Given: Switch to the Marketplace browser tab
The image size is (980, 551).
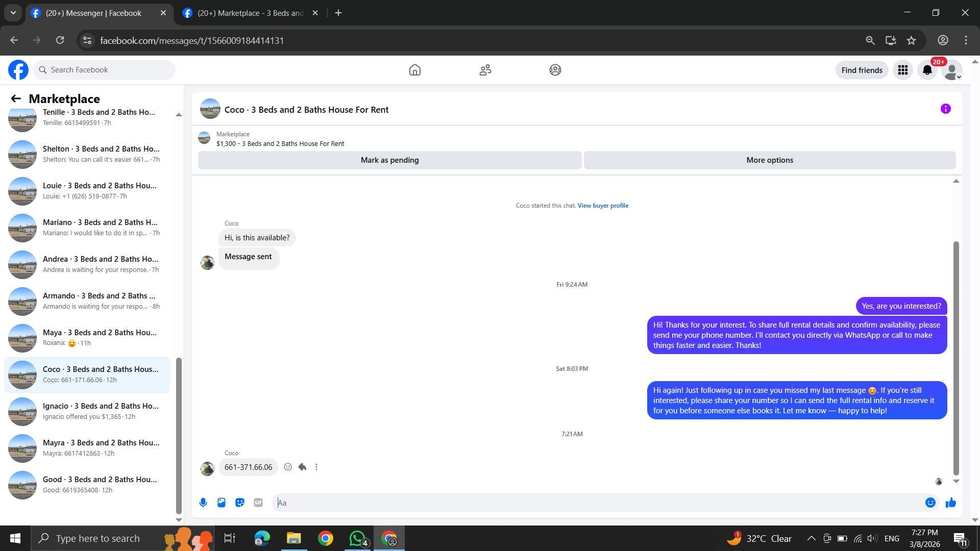Looking at the screenshot, I should [250, 13].
